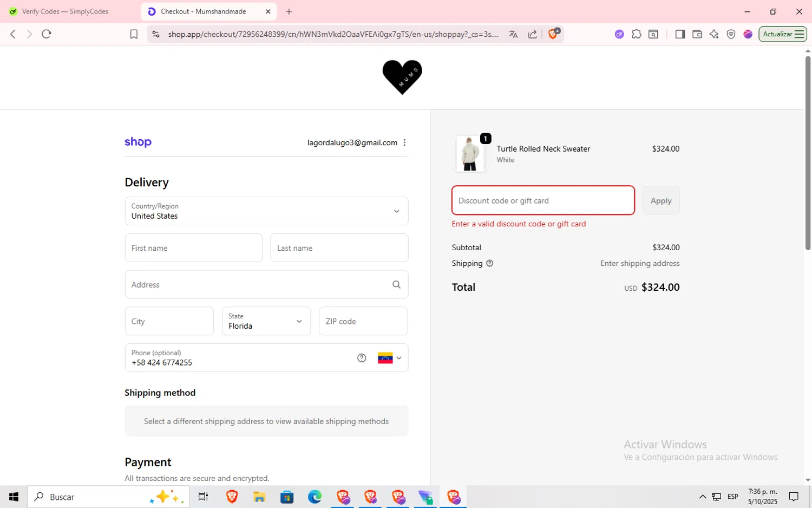Image resolution: width=812 pixels, height=508 pixels.
Task: Expand the Country/Region dropdown
Action: (266, 211)
